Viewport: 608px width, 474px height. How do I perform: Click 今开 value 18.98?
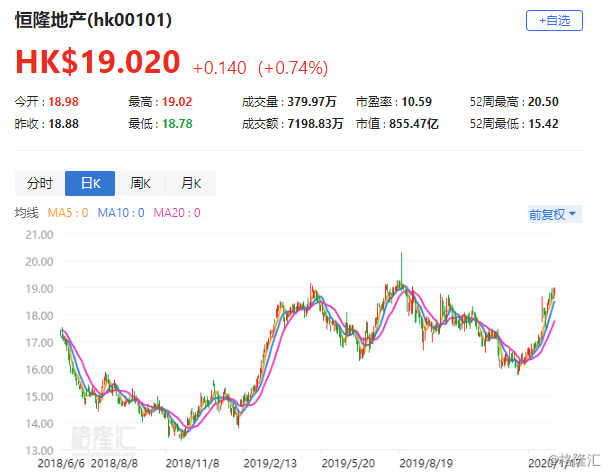tap(63, 102)
